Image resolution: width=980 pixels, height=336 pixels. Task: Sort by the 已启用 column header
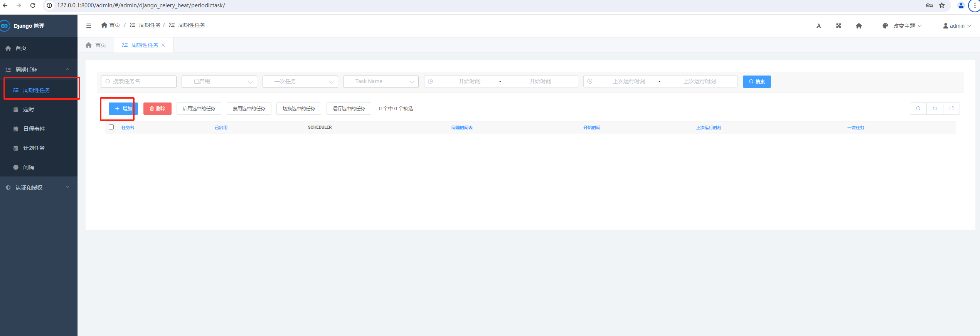pyautogui.click(x=221, y=128)
